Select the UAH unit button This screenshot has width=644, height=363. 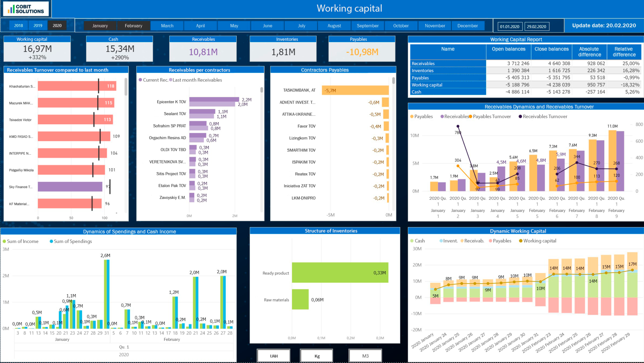pos(273,355)
